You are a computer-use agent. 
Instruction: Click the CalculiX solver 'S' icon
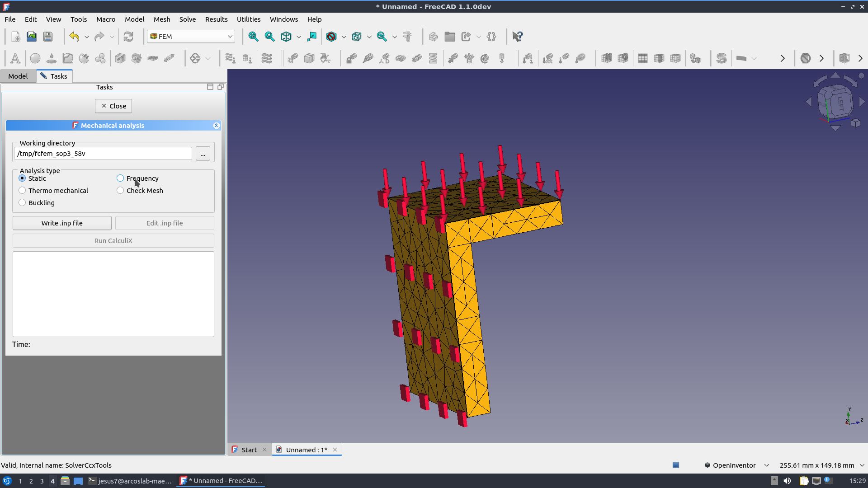tap(722, 58)
